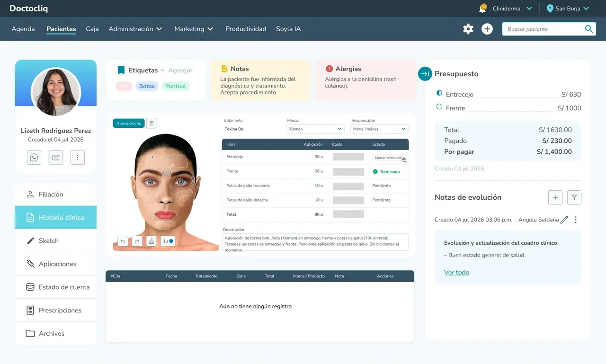Open WhatsApp contact for the patient

pos(34,158)
